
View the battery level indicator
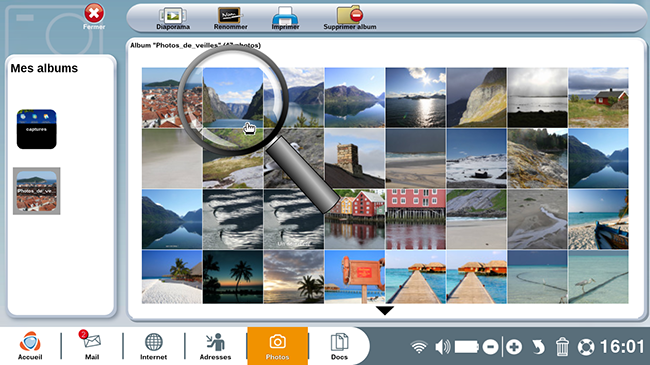[x=467, y=347]
